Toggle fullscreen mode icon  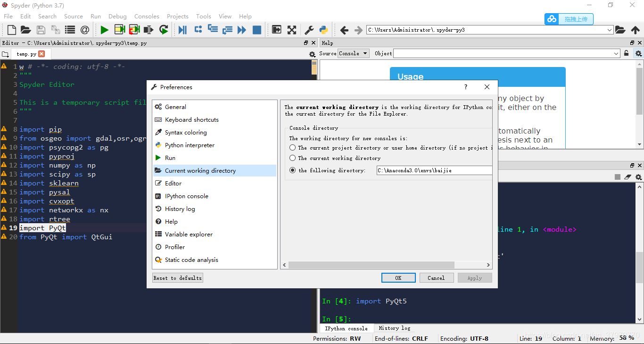pyautogui.click(x=292, y=30)
